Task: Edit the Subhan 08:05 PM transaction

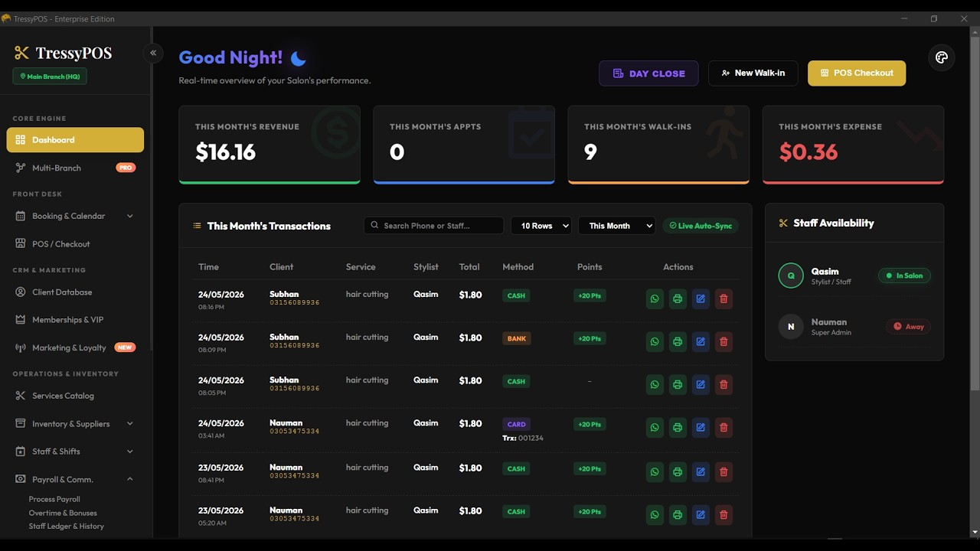Action: point(701,385)
